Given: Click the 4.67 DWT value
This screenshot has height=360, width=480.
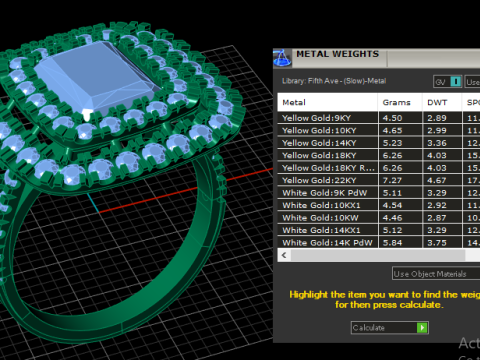Looking at the screenshot, I should tap(437, 180).
